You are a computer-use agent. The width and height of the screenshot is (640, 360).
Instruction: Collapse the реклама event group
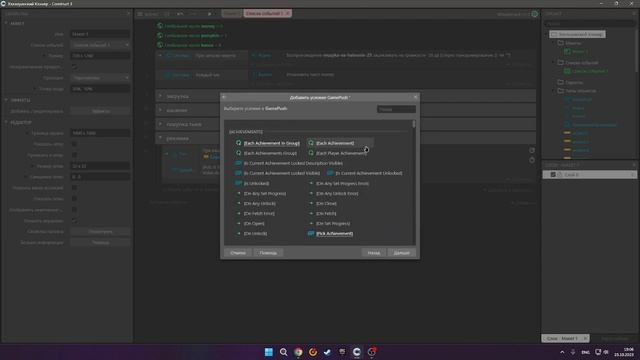(160, 138)
